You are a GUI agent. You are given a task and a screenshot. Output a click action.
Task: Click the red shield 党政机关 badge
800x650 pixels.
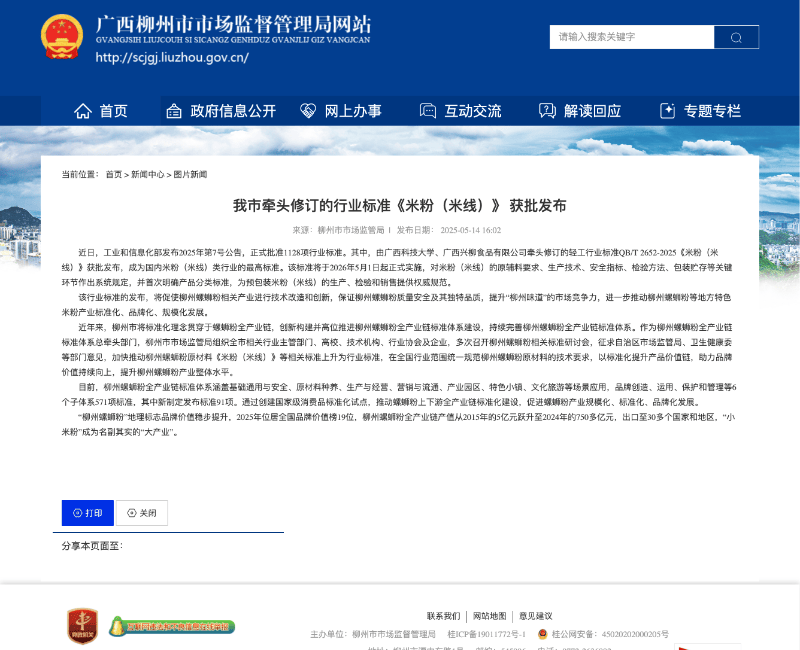(82, 626)
